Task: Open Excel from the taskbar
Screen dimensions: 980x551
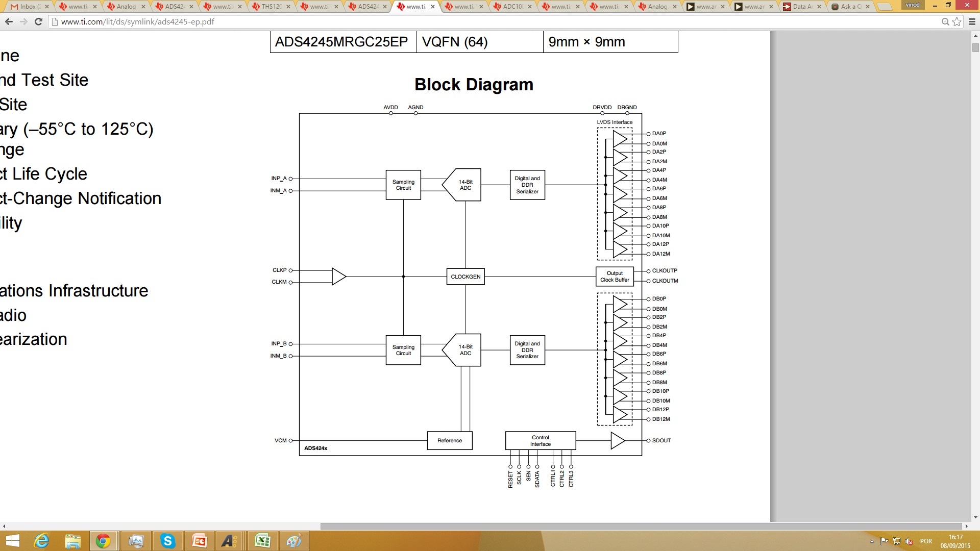Action: (262, 541)
